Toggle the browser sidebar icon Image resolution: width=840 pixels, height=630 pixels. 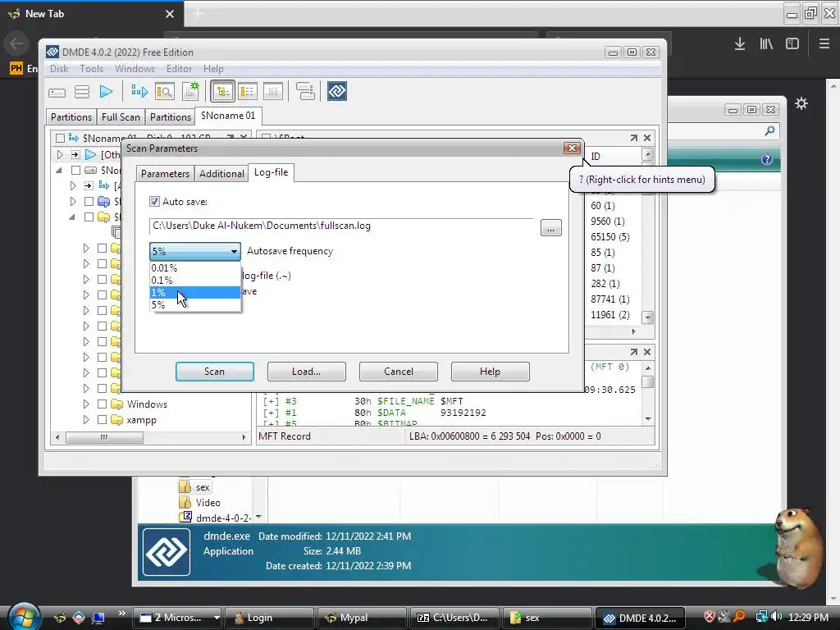click(x=792, y=43)
